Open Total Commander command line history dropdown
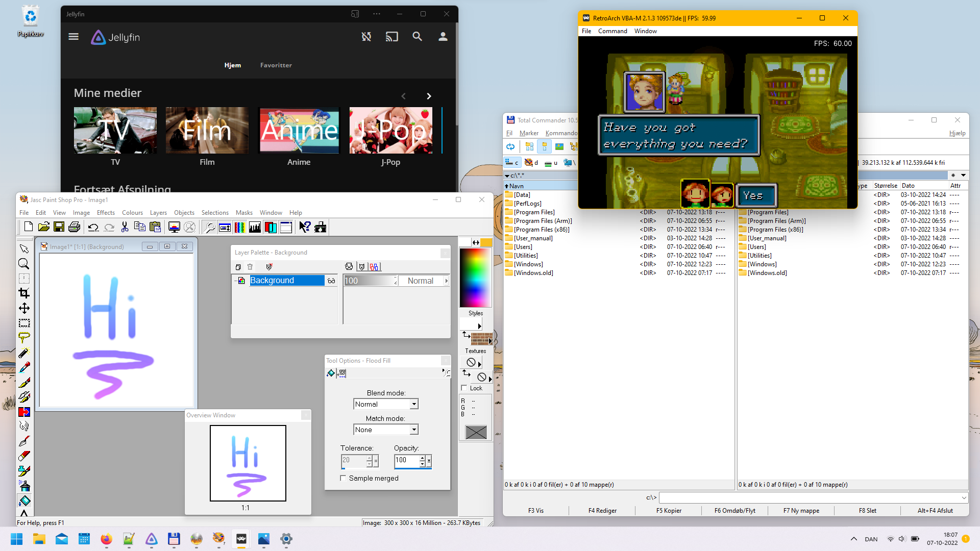This screenshot has width=980, height=551. point(964,497)
